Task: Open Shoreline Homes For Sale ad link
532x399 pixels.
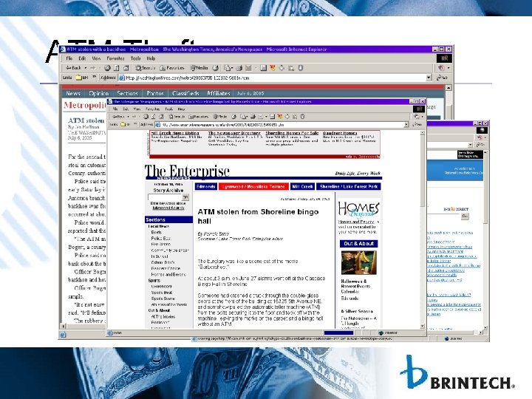Action: [292, 133]
